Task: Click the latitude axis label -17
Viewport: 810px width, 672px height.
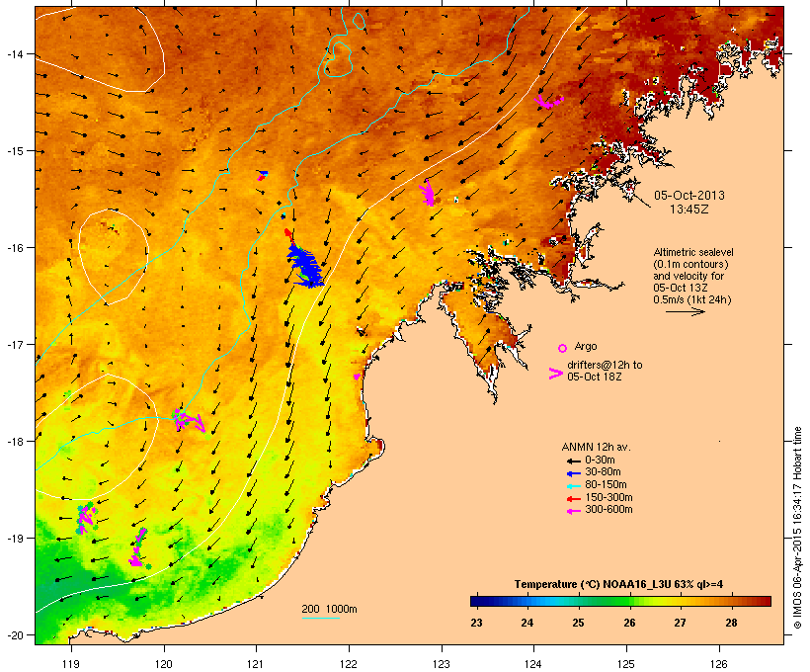Action: pos(14,344)
